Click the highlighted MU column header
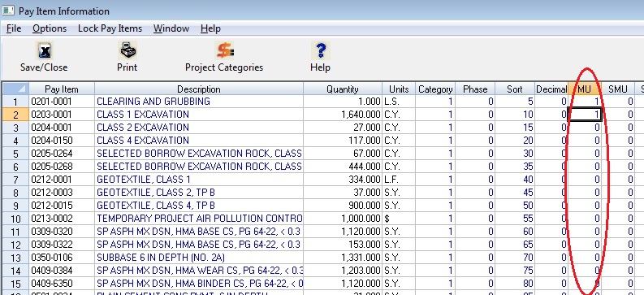 (585, 89)
